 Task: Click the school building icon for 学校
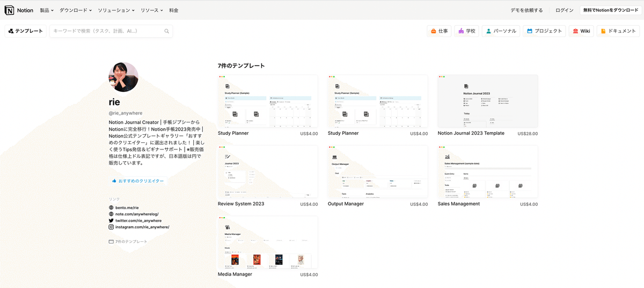[x=460, y=31]
